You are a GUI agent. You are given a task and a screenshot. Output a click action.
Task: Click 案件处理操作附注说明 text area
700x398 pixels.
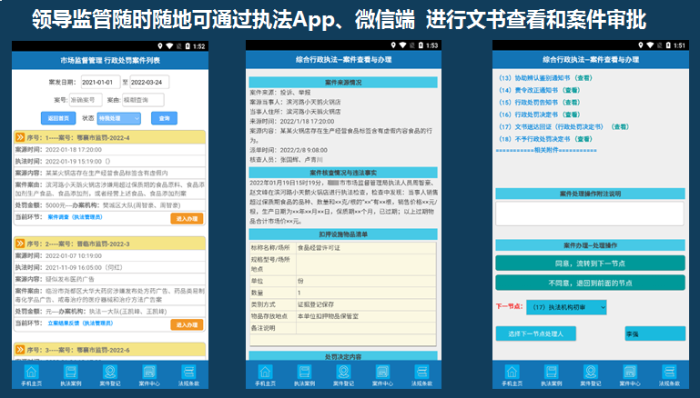tap(590, 213)
